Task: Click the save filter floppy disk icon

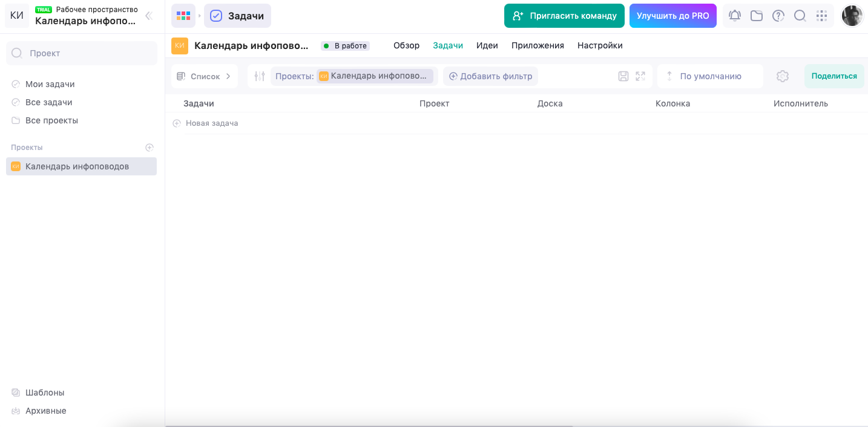Action: [x=623, y=76]
